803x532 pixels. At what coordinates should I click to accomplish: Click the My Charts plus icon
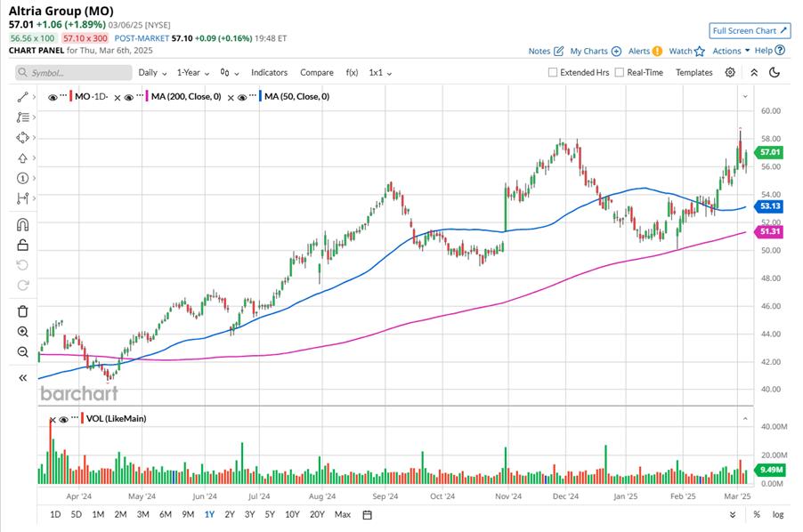(617, 52)
